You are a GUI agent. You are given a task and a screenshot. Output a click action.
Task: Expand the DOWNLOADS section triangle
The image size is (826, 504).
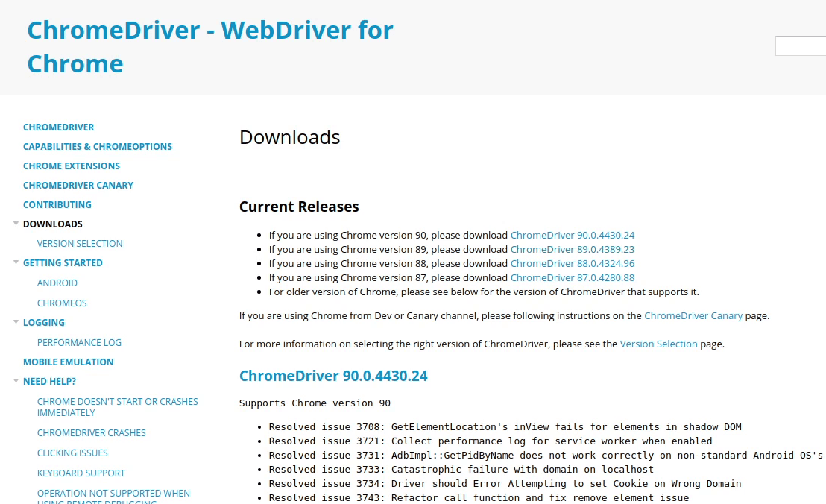16,224
